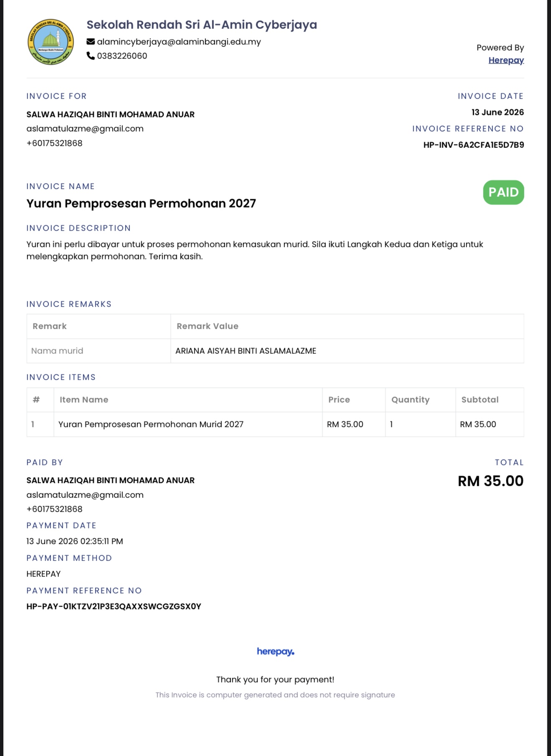Click the HEREPAY payment method text
The width and height of the screenshot is (551, 756).
pos(43,574)
